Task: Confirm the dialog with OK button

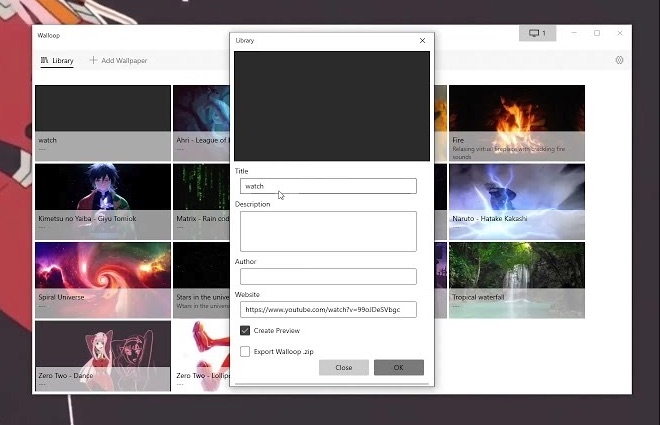Action: 399,367
